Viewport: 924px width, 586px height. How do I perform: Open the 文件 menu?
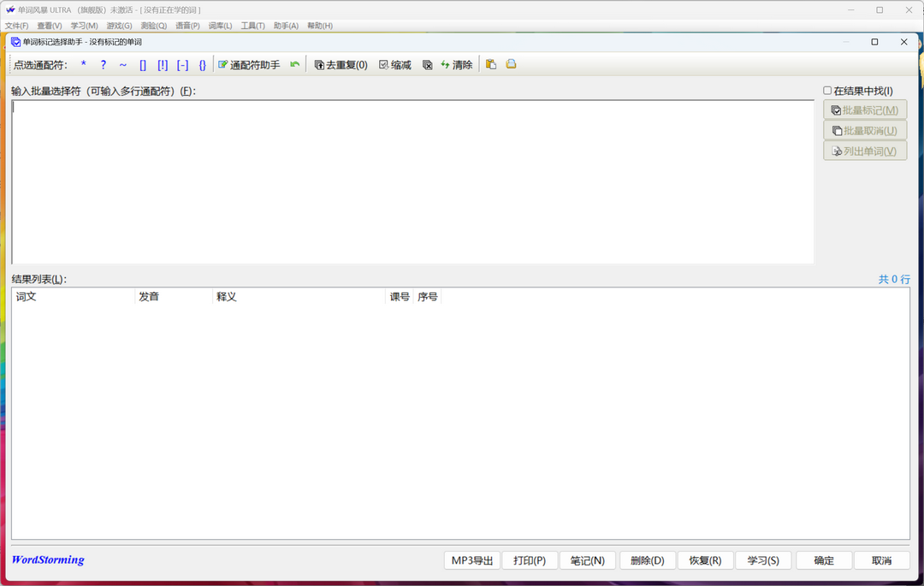point(16,26)
